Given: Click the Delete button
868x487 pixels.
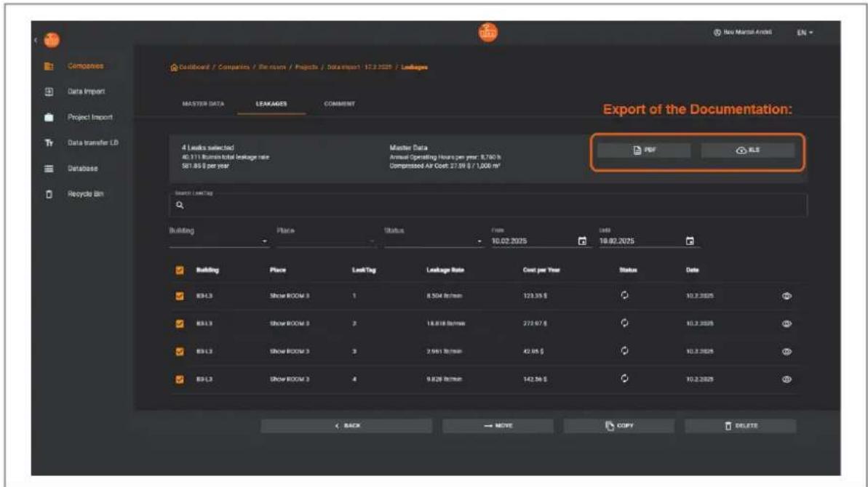Looking at the screenshot, I should point(741,426).
